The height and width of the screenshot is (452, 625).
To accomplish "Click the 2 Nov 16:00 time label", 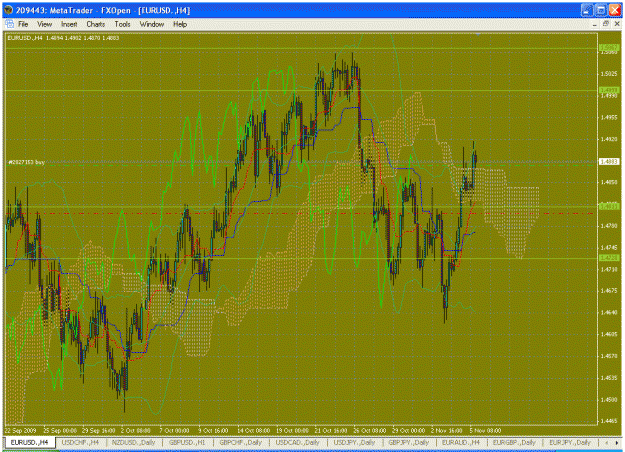I will click(446, 430).
